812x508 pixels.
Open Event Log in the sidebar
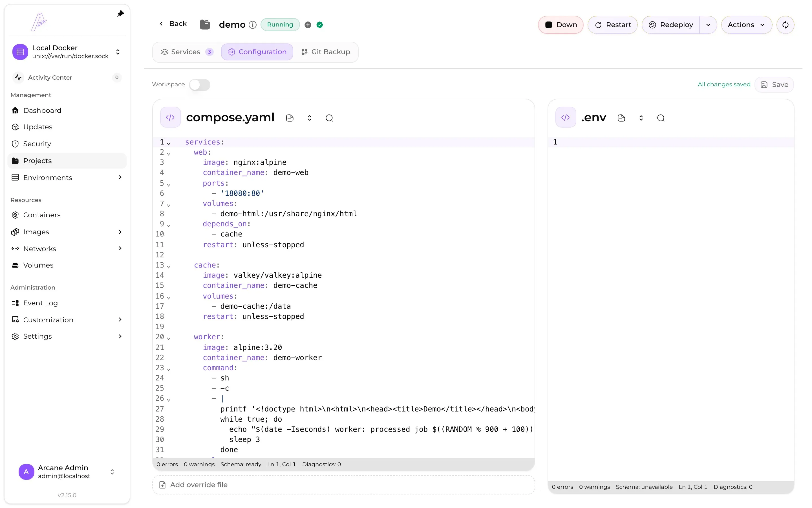pyautogui.click(x=67, y=303)
